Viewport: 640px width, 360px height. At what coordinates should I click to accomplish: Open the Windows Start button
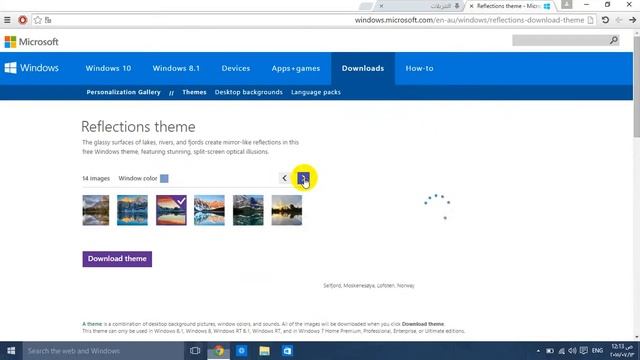pos(11,351)
